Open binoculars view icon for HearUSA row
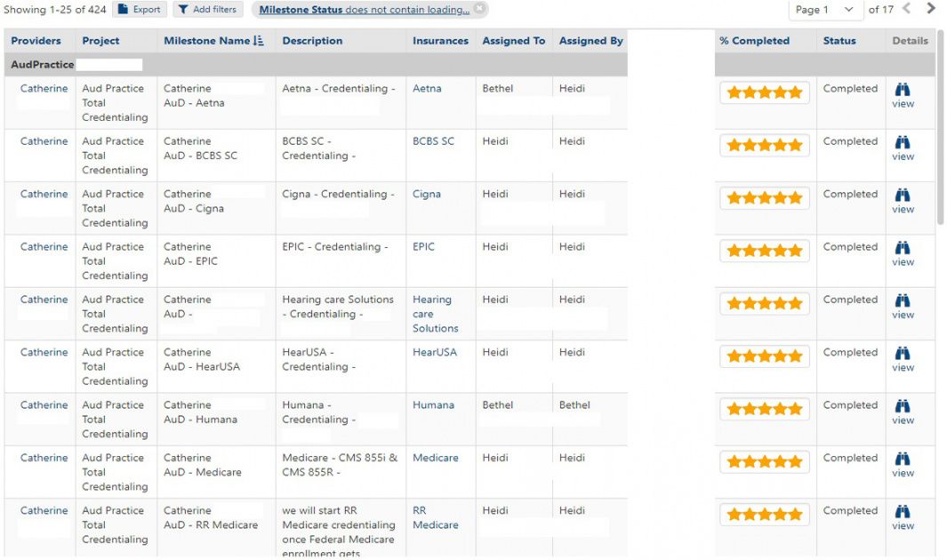The image size is (947, 560). (x=903, y=354)
